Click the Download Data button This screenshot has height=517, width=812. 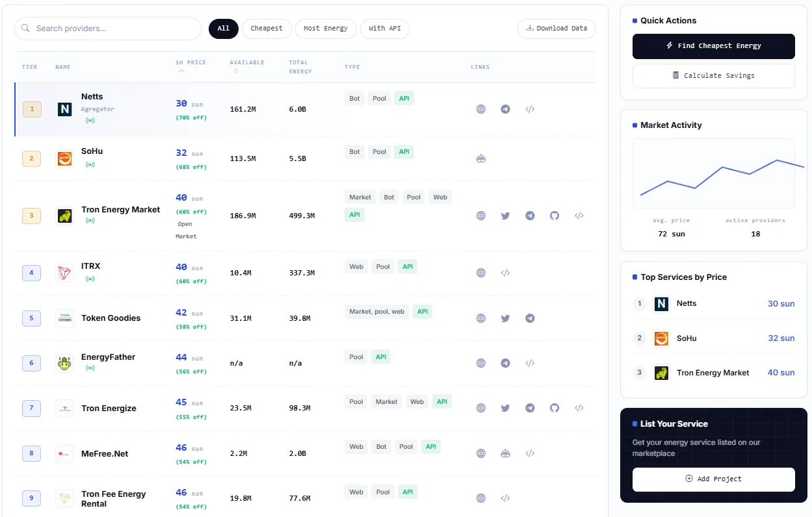pyautogui.click(x=557, y=29)
